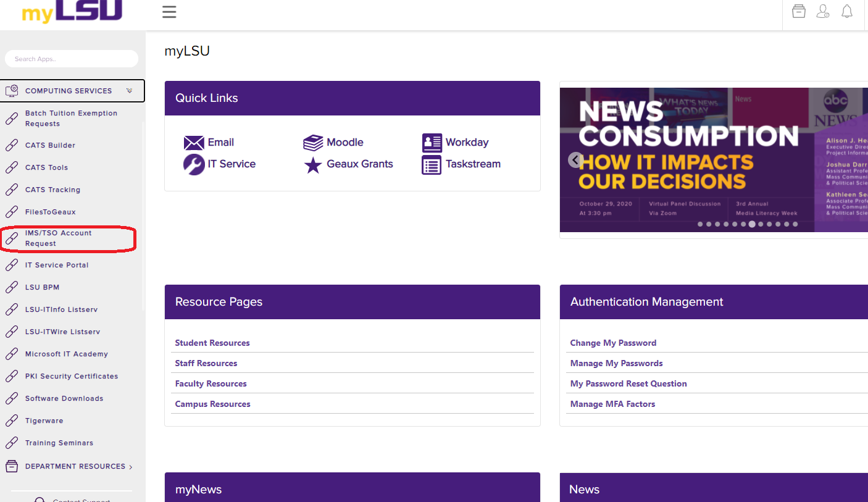Click link icon beside Tigerware
The height and width of the screenshot is (502, 868).
pos(12,421)
